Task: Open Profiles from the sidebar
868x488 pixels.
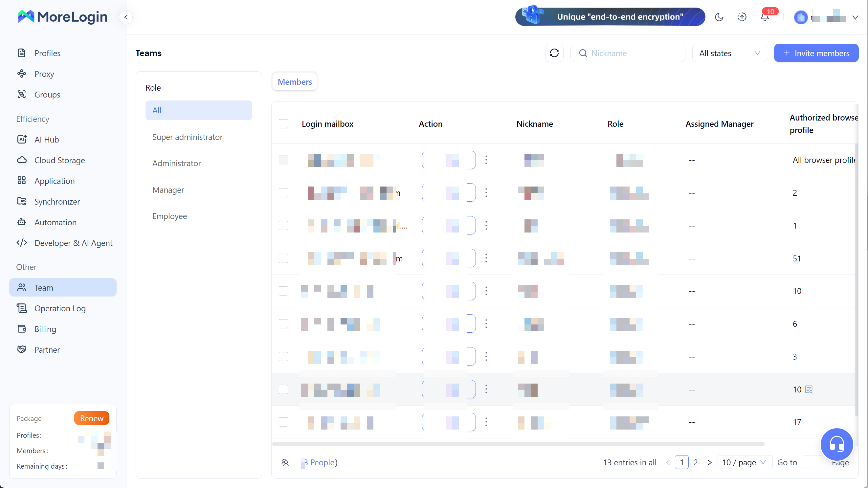Action: coord(47,53)
